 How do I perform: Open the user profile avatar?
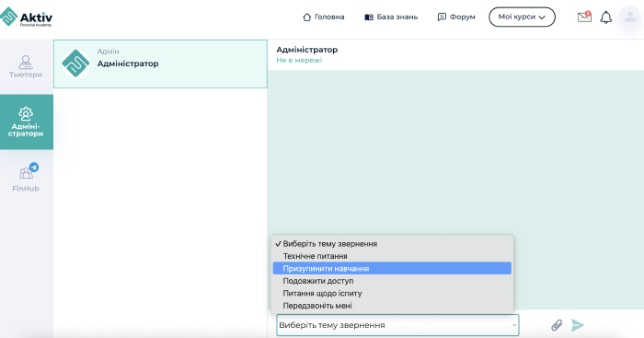(x=629, y=17)
